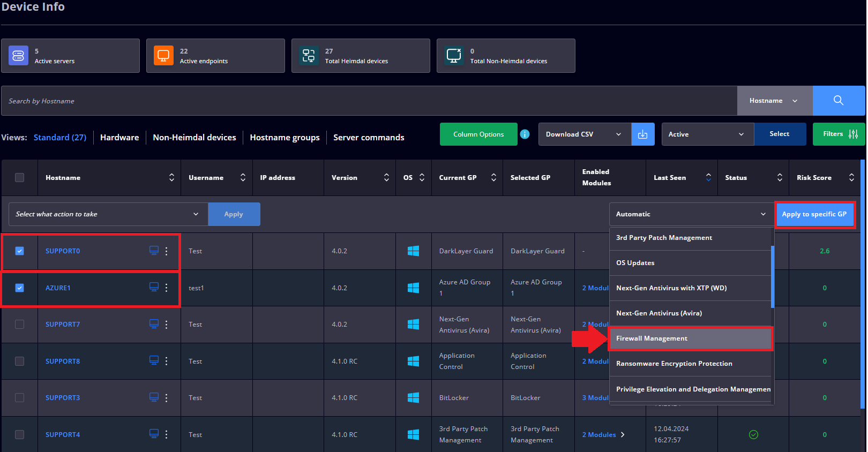Screen dimensions: 868x452
Task: Click the Select button
Action: point(780,134)
